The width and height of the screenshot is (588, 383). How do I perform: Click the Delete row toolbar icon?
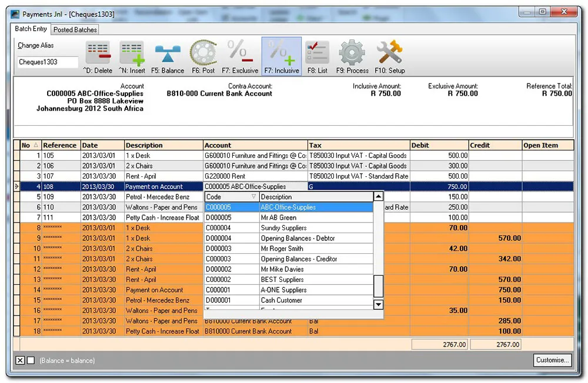(x=98, y=53)
